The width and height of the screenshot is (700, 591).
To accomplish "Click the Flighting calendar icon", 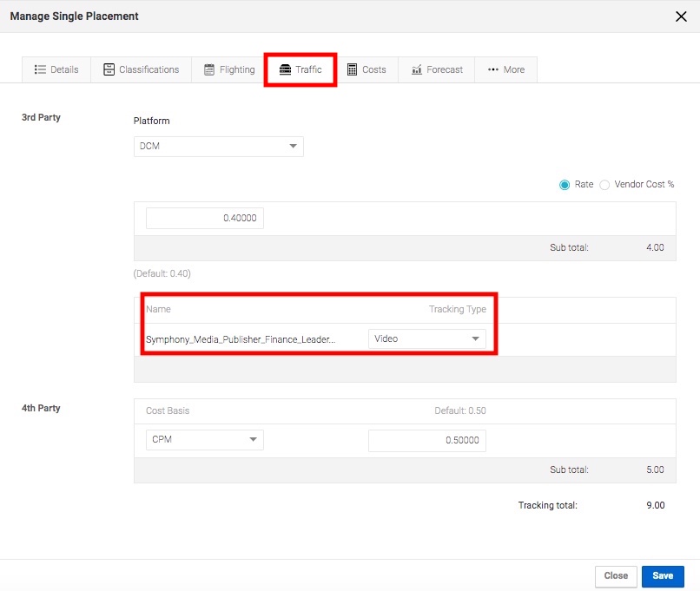I will (209, 69).
